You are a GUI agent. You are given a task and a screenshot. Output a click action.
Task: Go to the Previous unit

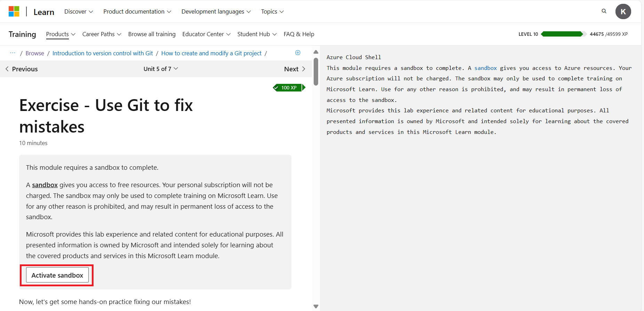pyautogui.click(x=22, y=69)
